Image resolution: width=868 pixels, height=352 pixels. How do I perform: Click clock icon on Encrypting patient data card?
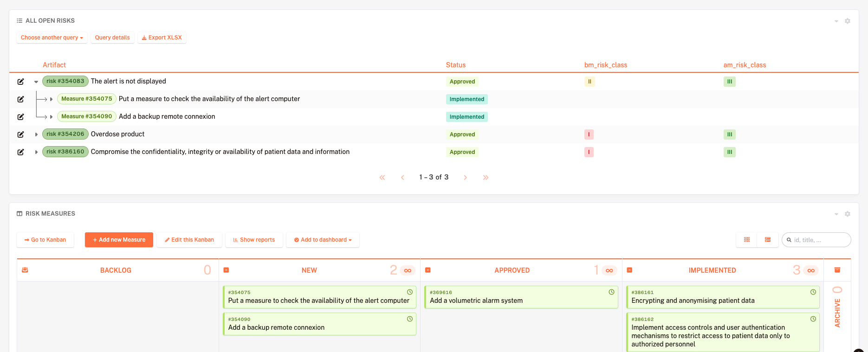coord(813,292)
